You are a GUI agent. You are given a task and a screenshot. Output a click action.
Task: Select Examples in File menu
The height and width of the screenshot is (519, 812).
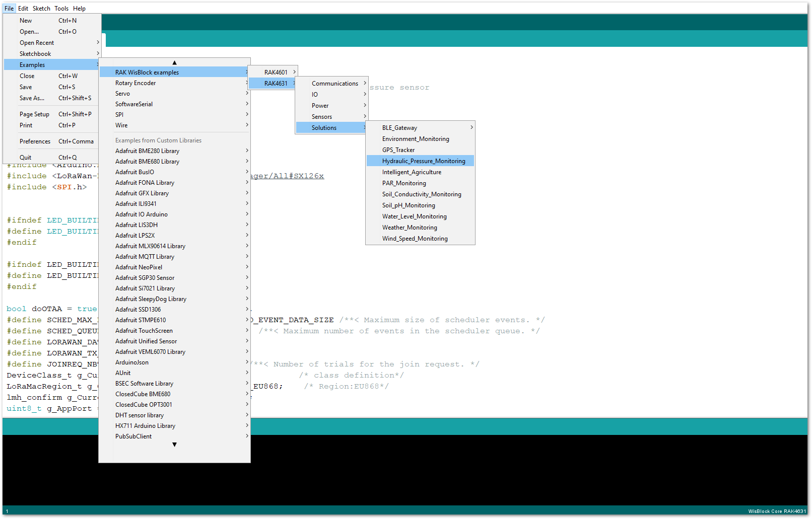point(52,65)
